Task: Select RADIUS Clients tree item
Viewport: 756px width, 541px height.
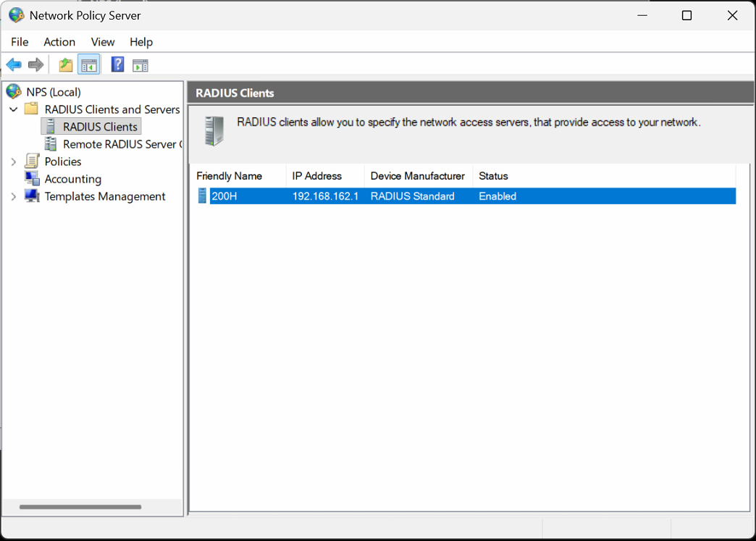Action: pyautogui.click(x=100, y=127)
